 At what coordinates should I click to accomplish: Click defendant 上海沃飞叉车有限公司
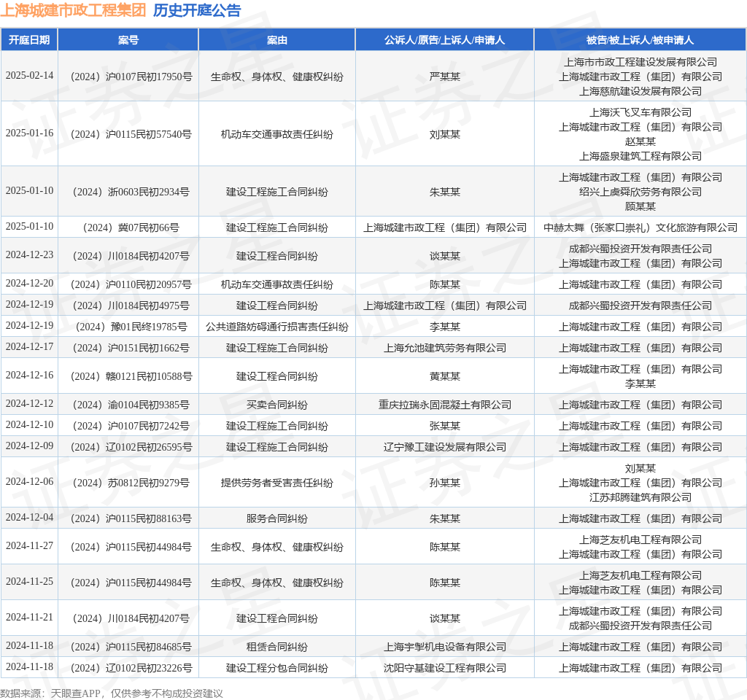(640, 113)
